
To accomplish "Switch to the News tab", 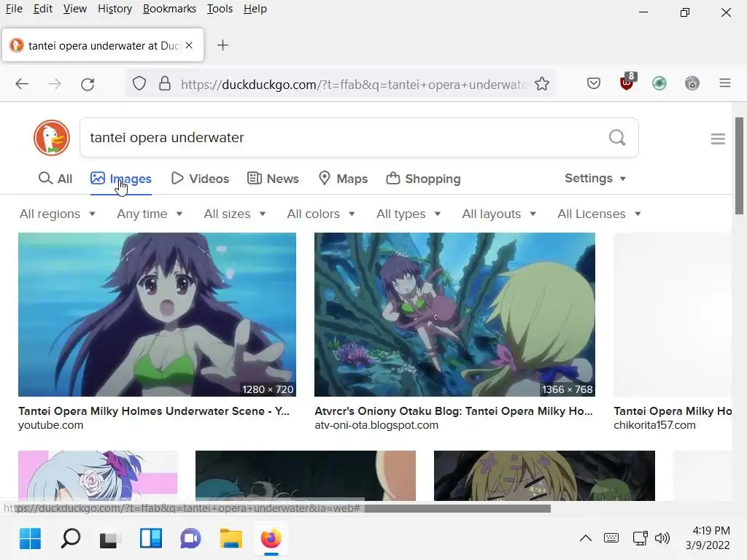I will (x=273, y=179).
